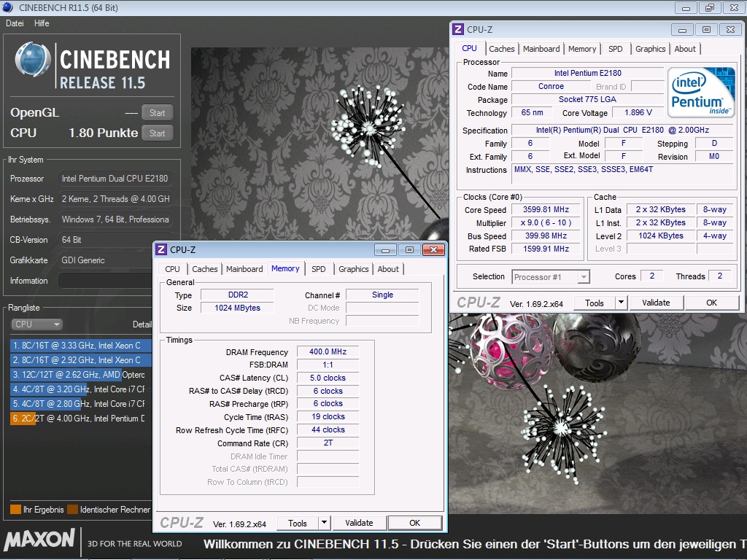
Task: Click the Prozessor field showing Intel Pentium Dual
Action: (x=115, y=179)
